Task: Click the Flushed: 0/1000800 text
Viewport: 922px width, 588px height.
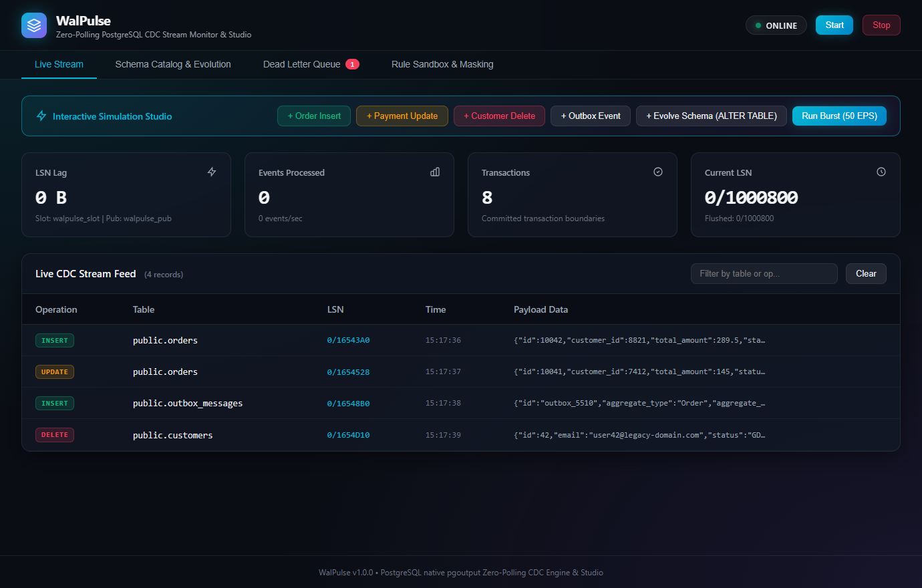Action: [x=739, y=218]
